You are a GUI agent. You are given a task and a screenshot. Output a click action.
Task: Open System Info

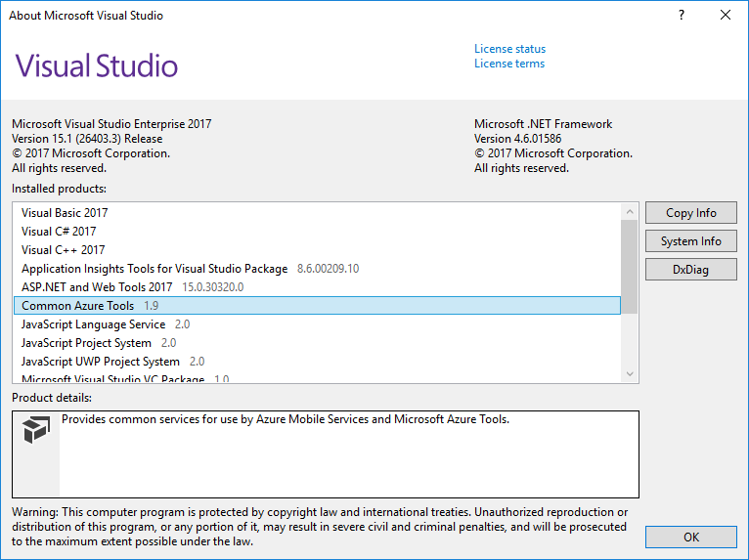[x=690, y=241]
